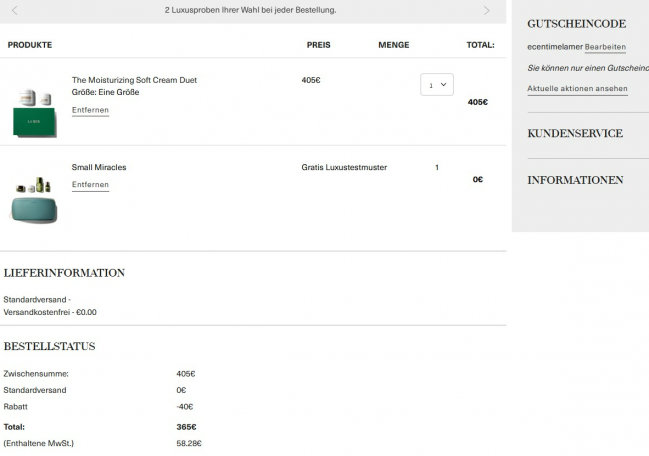Click the Größe: Eine Größe text
This screenshot has width=649, height=456.
105,92
